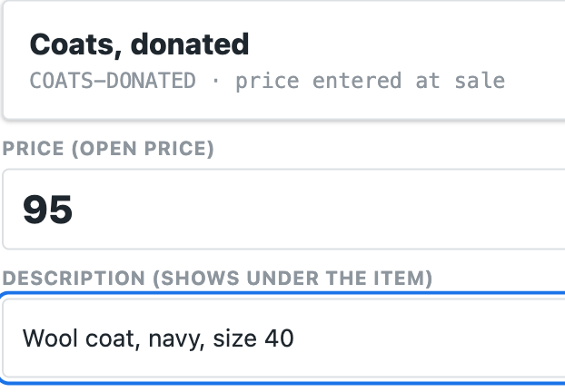Place cursor after 95 in price box
565x392 pixels.
74,210
